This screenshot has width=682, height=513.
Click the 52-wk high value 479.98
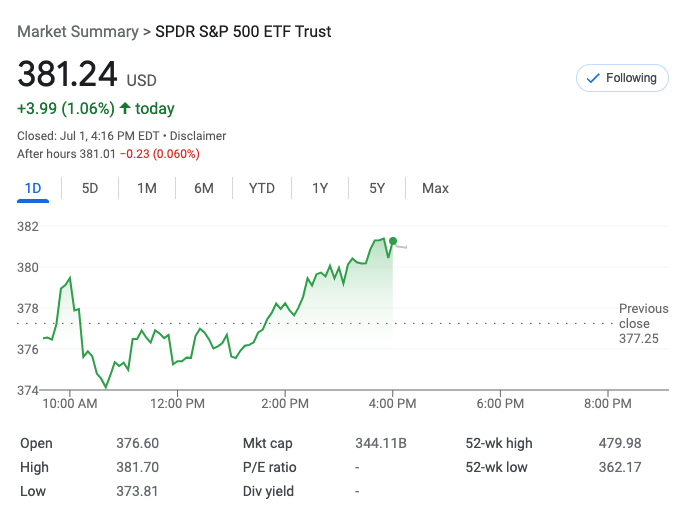click(620, 443)
